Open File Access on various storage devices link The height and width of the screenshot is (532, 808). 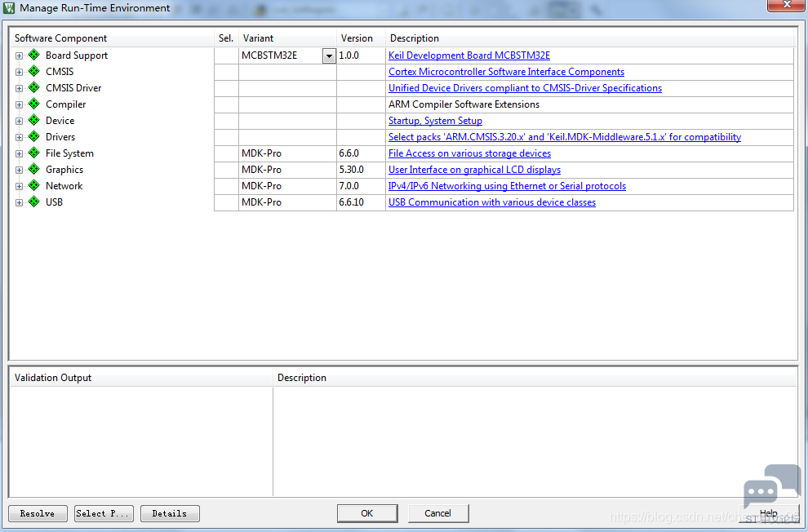tap(469, 153)
